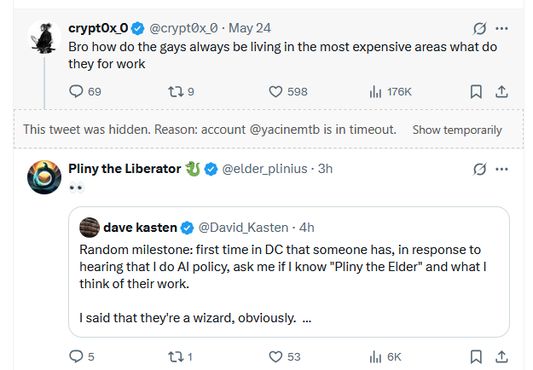Share the crypt0x_0 tweet
533x370 pixels.
pos(501,91)
